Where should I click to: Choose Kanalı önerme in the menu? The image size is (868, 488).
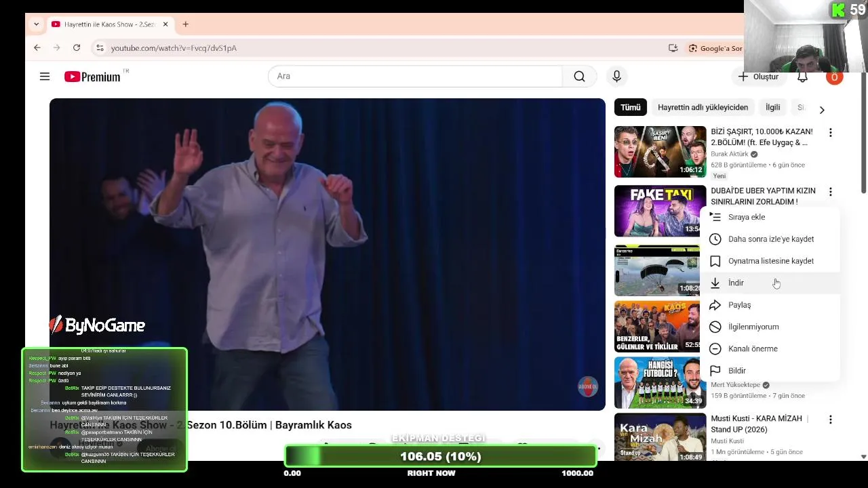coord(770,348)
